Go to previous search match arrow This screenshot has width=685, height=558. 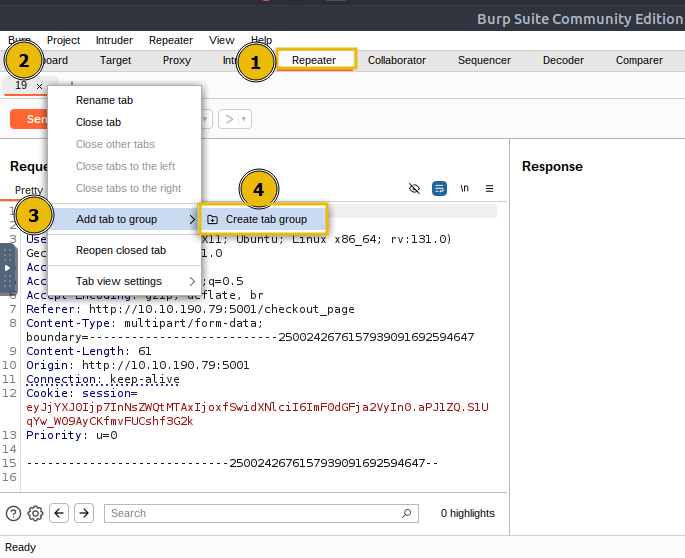(59, 513)
